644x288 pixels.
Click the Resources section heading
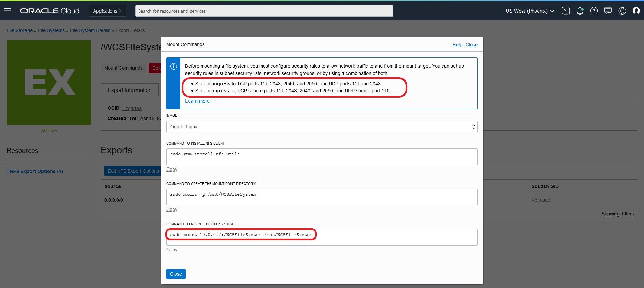tap(22, 151)
